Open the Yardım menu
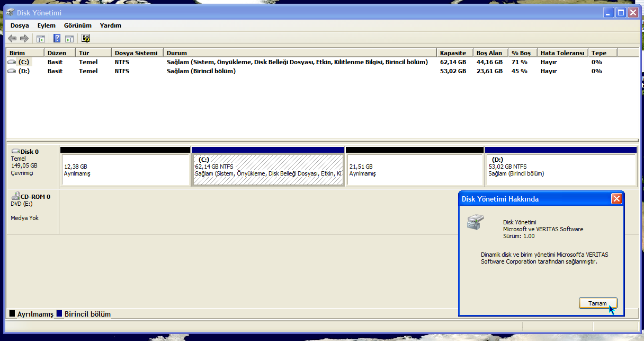644x341 pixels. coord(111,25)
